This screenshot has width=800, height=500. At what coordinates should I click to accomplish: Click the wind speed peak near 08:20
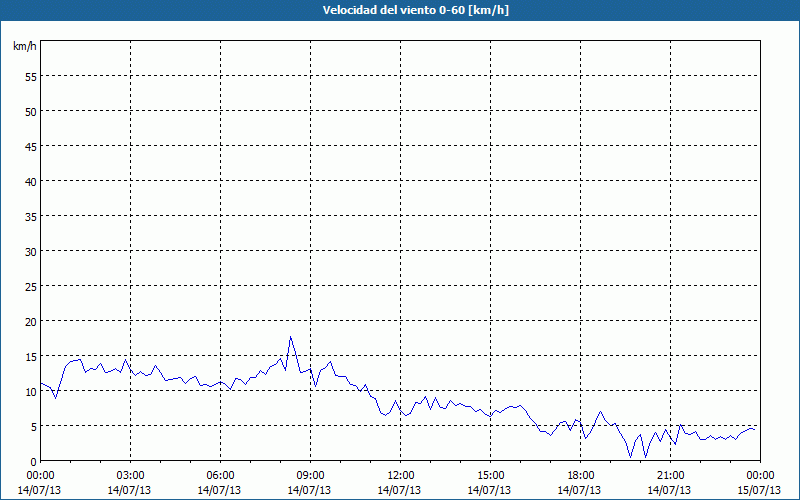pos(290,337)
